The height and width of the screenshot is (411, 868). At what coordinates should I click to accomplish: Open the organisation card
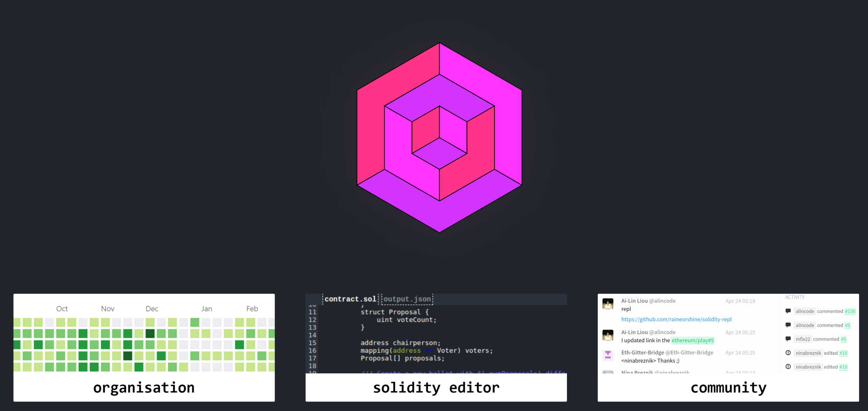tap(144, 387)
